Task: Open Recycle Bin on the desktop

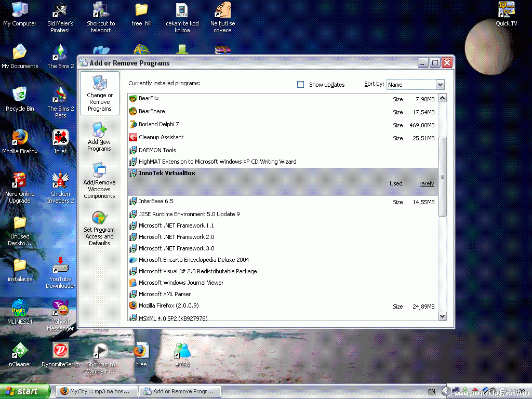Action: click(20, 99)
